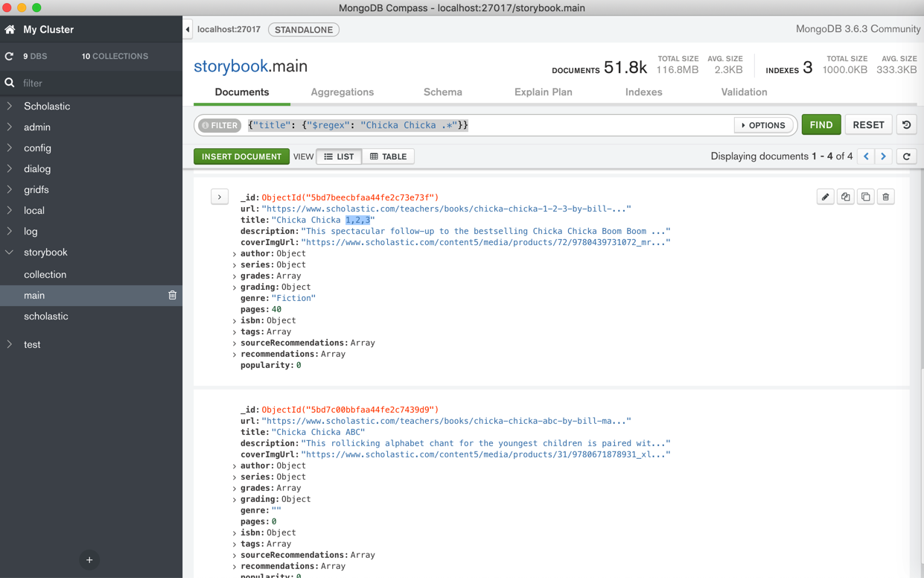924x578 pixels.
Task: Open query history clock icon
Action: tap(906, 125)
